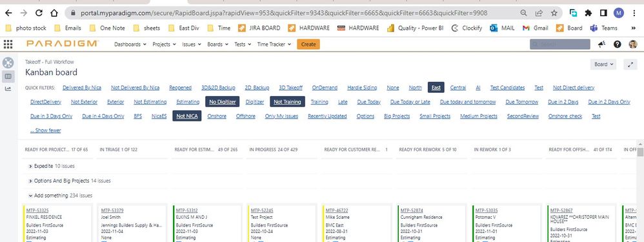This screenshot has height=242, width=644.
Task: Bookmark this page with star icon
Action: click(554, 13)
